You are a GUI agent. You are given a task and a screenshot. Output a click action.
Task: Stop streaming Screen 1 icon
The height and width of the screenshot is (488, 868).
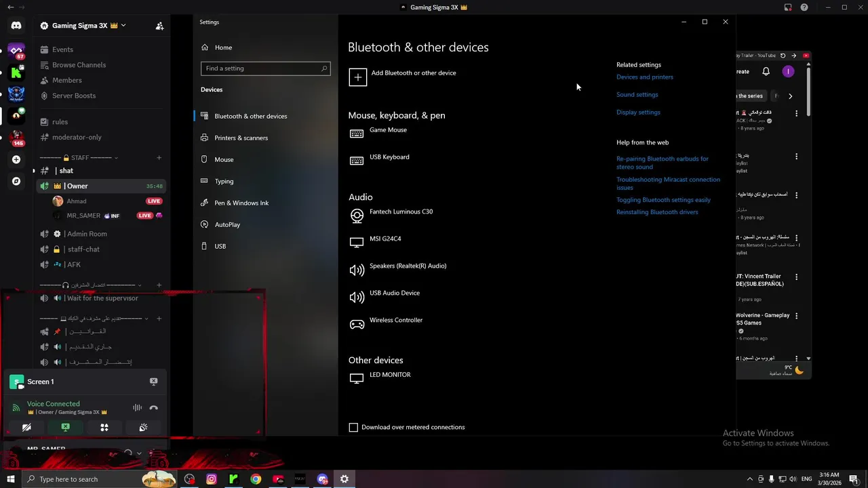click(153, 382)
